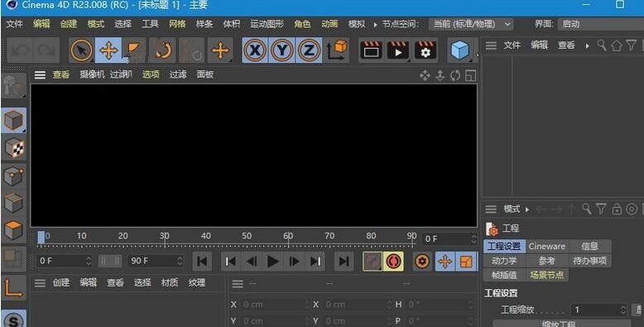Go to end of animation

coord(344,262)
